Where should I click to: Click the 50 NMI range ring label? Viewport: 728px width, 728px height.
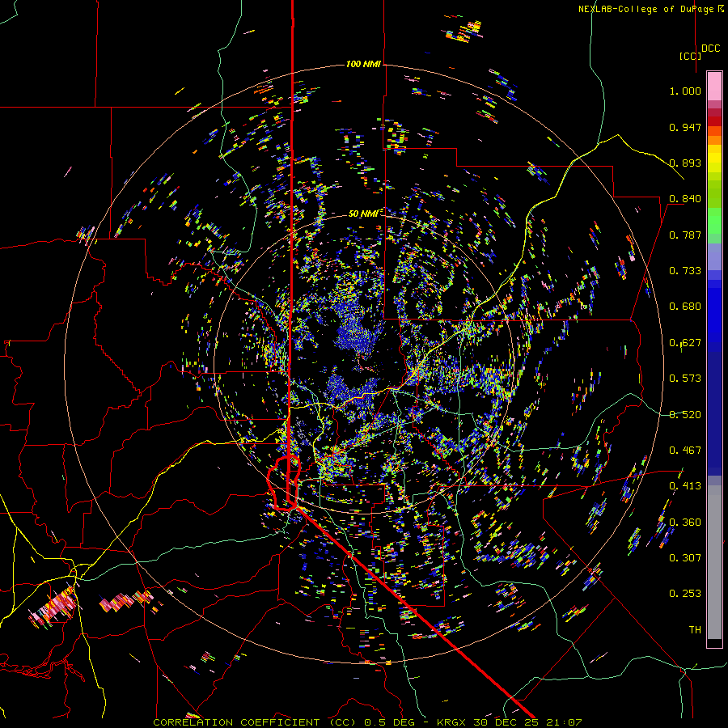[363, 214]
